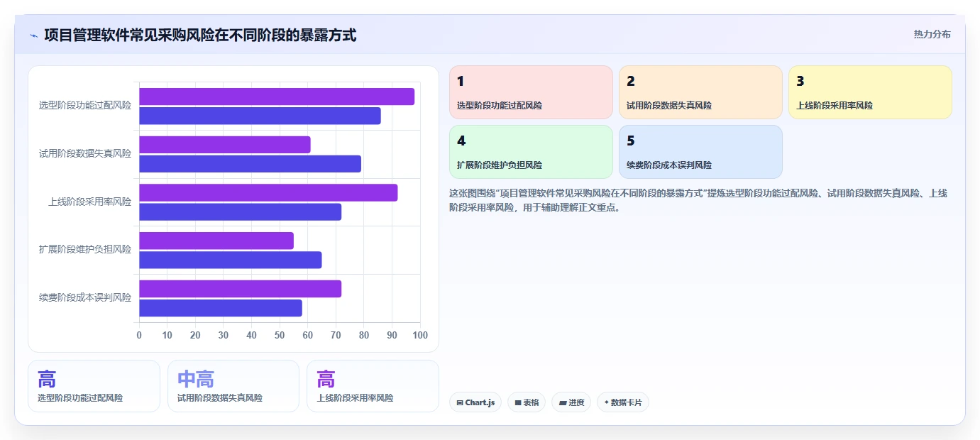Click the y-axis label 续费阶段成本误判风险

pyautogui.click(x=85, y=297)
